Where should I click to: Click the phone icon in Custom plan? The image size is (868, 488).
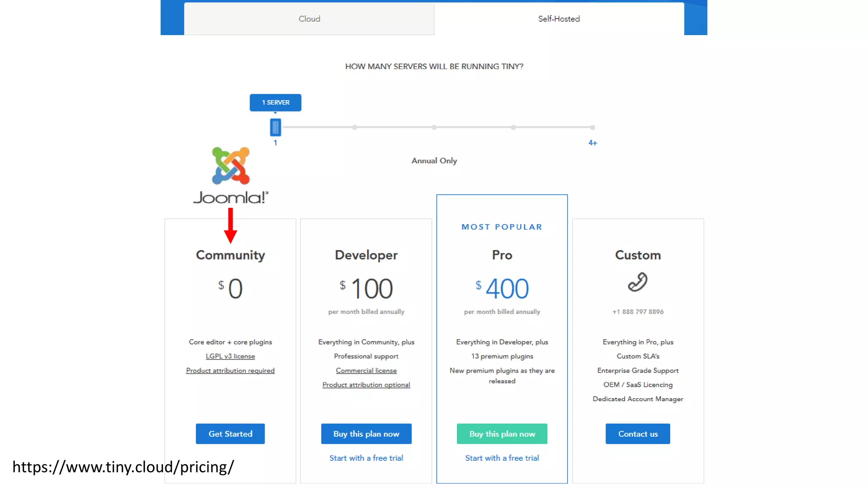coord(638,282)
